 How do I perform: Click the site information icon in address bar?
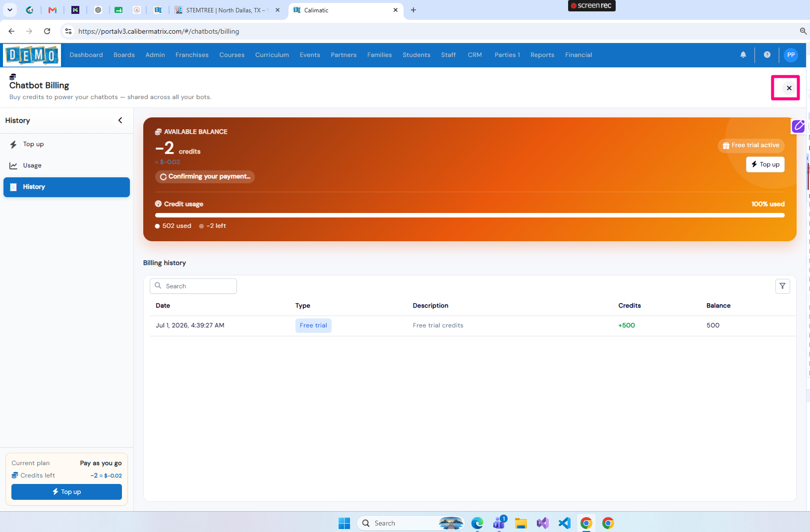point(68,31)
